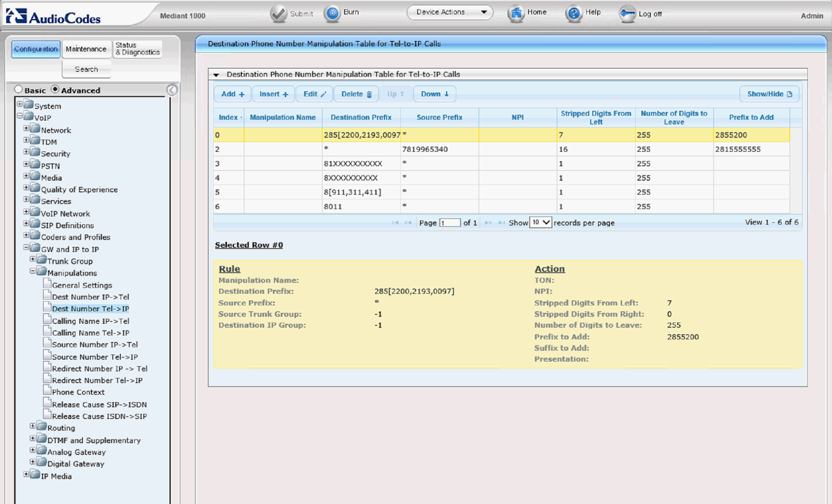Switch to the Maintenance tab
The height and width of the screenshot is (504, 832).
86,49
